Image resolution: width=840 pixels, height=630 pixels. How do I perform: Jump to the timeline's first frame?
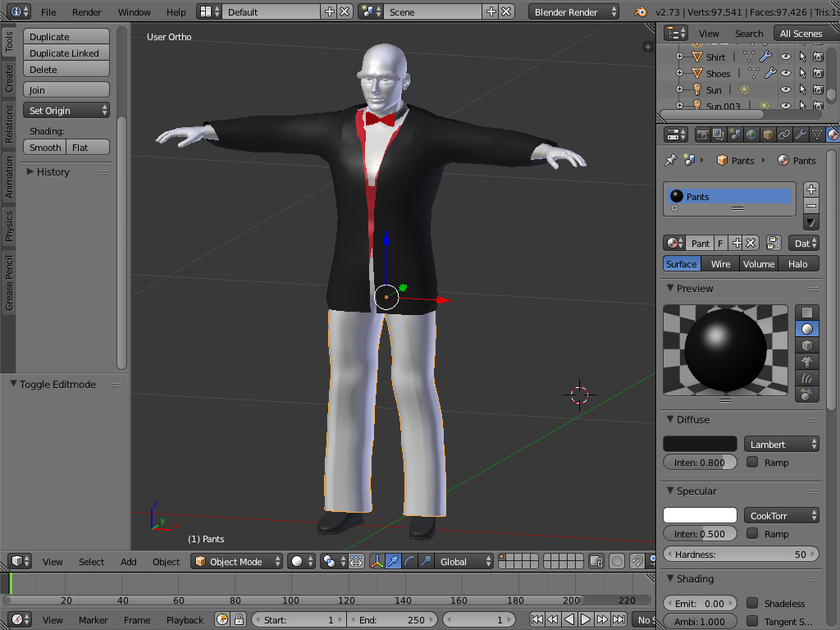tap(537, 620)
